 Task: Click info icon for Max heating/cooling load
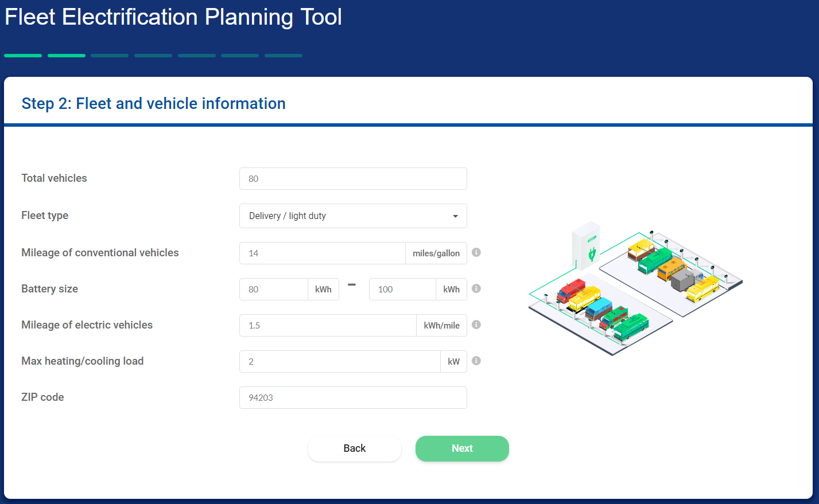pos(476,361)
